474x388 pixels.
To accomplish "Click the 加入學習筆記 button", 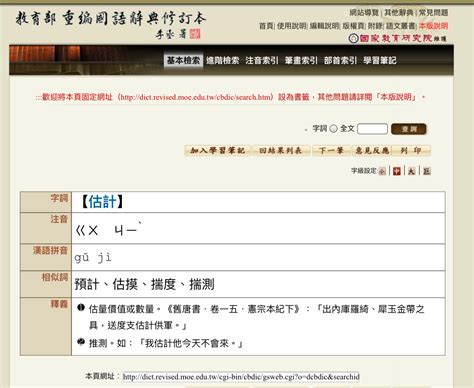I will (218, 151).
